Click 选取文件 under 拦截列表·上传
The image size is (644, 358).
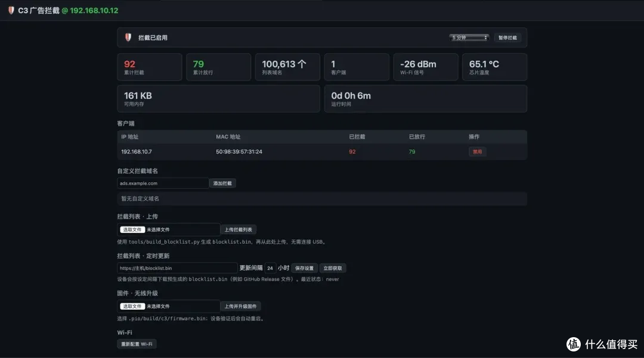click(132, 230)
